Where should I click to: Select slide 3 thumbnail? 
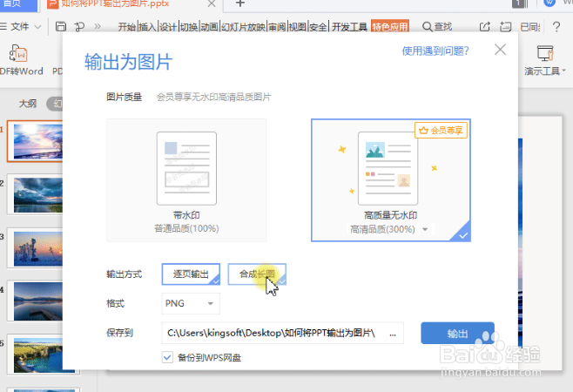coord(38,248)
